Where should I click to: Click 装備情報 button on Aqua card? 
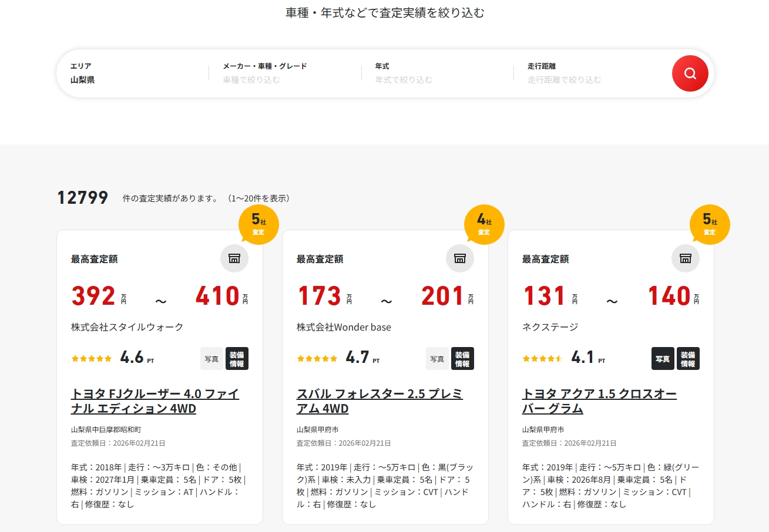point(688,359)
